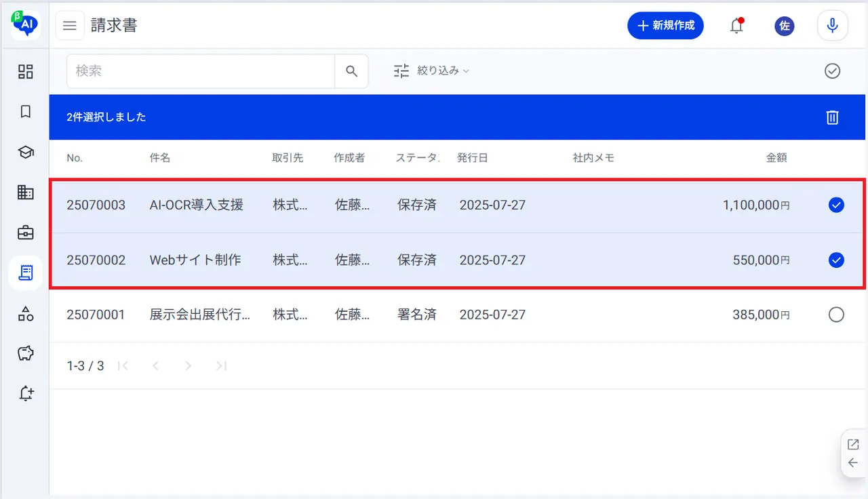Go to the last page of results
The image size is (868, 499).
[220, 366]
